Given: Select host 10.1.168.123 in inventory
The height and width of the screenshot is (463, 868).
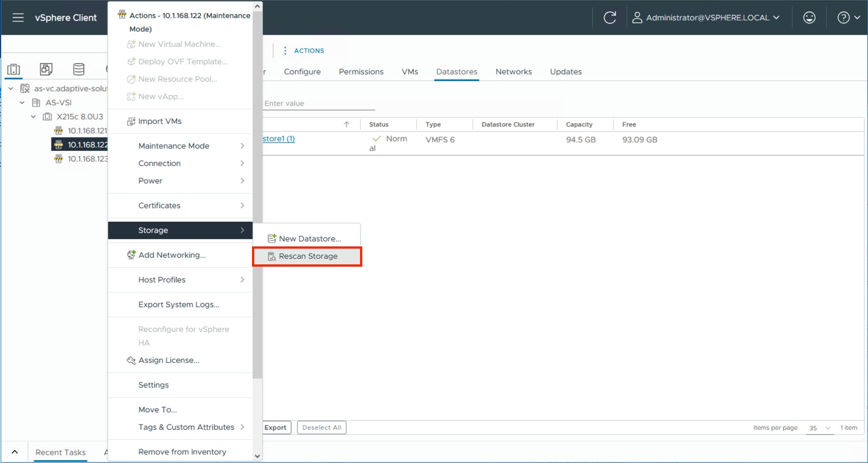Looking at the screenshot, I should 87,159.
